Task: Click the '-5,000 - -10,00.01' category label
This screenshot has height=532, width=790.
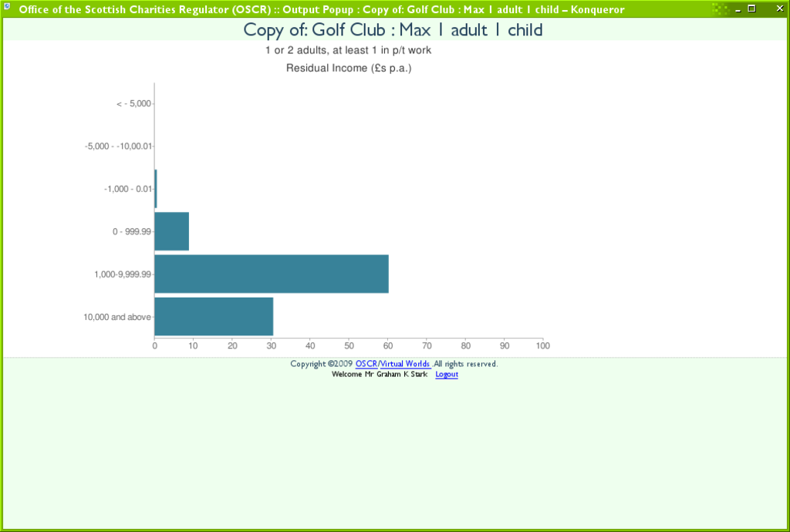Action: pos(118,146)
